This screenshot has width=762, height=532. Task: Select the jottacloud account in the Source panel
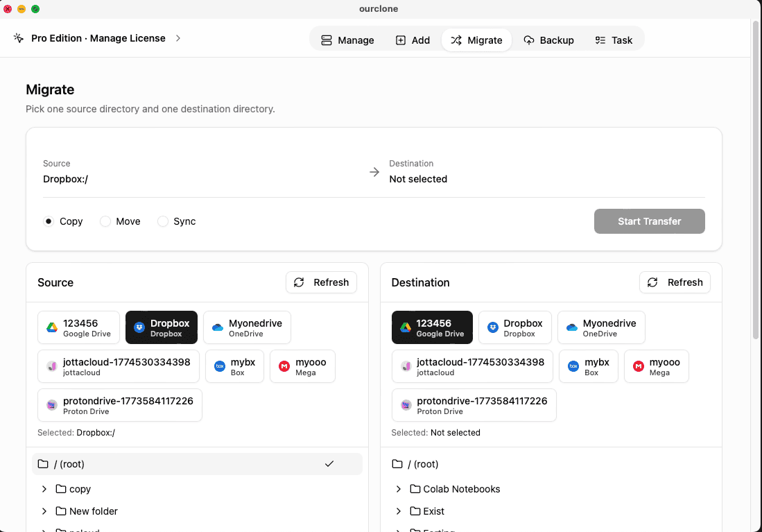118,366
